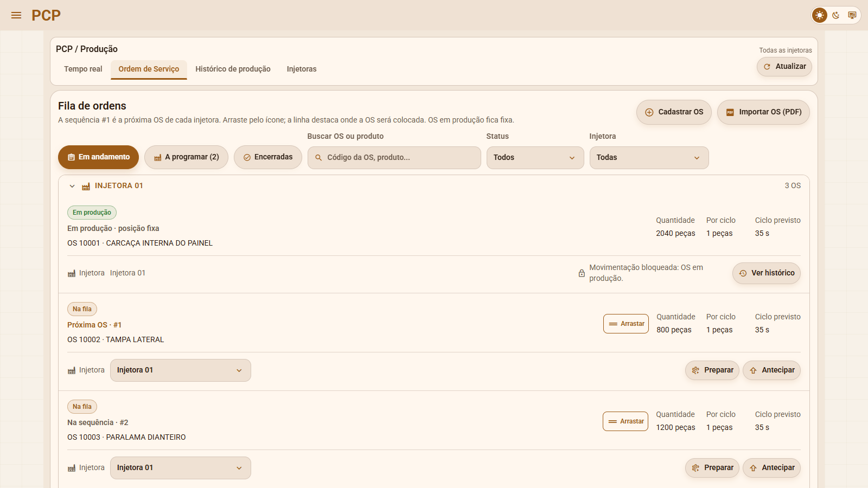Click Cadastrar OS button
This screenshot has width=868, height=488.
(674, 112)
